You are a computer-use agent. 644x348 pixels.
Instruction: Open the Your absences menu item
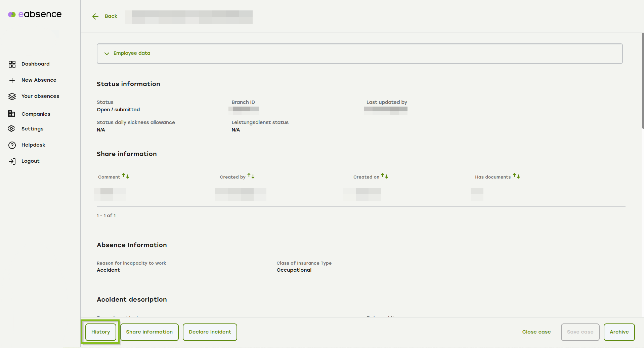tap(40, 96)
